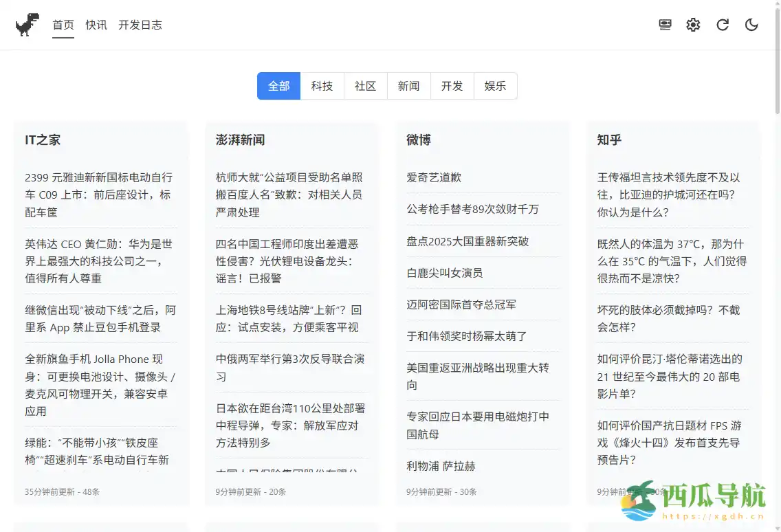Open the fish-screen moyu mode icon
781x532 pixels.
point(664,24)
